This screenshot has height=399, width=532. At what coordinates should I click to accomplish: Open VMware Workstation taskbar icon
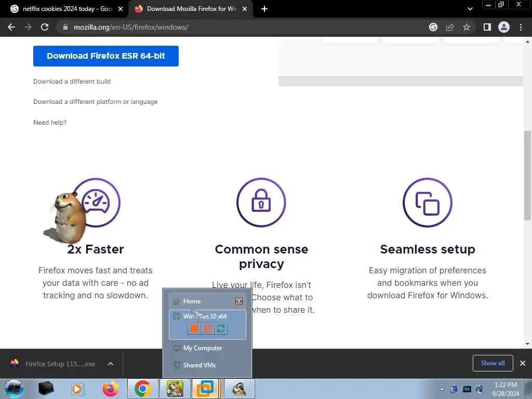click(x=206, y=389)
